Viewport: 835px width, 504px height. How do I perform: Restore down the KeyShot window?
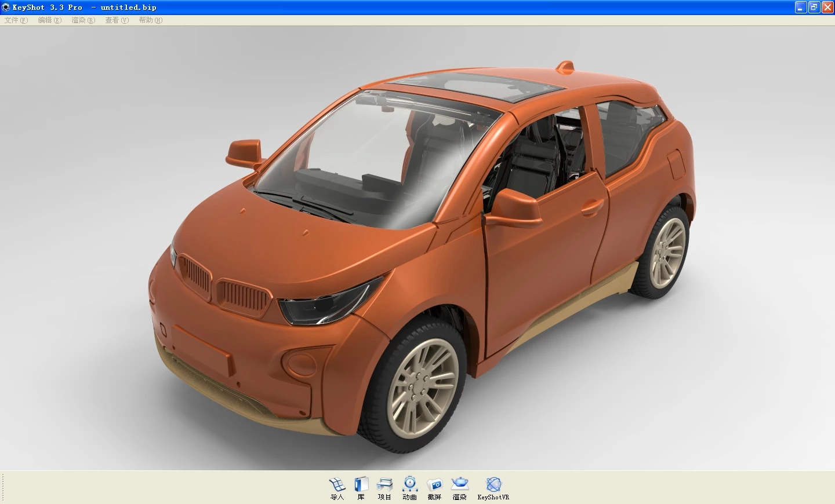(814, 8)
